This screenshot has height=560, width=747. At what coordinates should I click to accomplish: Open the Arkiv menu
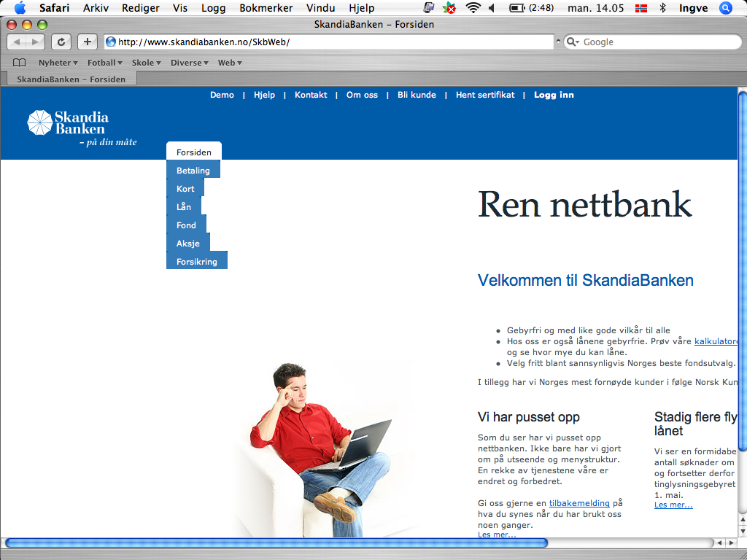pyautogui.click(x=96, y=7)
